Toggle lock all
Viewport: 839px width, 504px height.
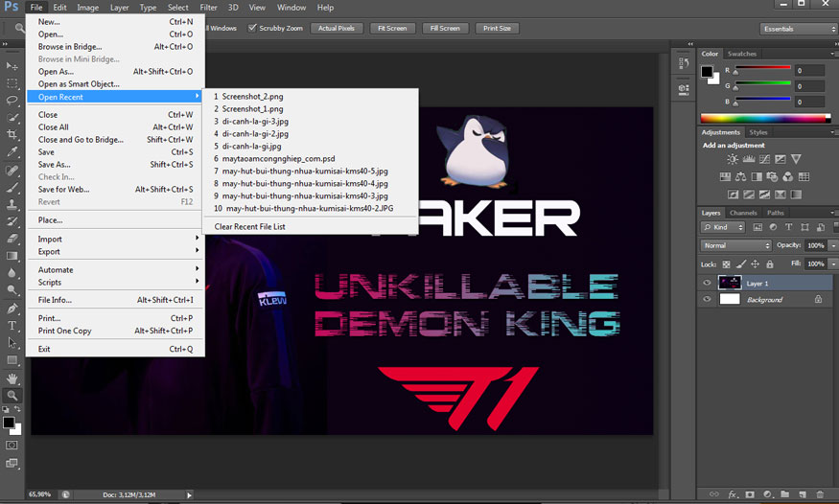(x=769, y=264)
